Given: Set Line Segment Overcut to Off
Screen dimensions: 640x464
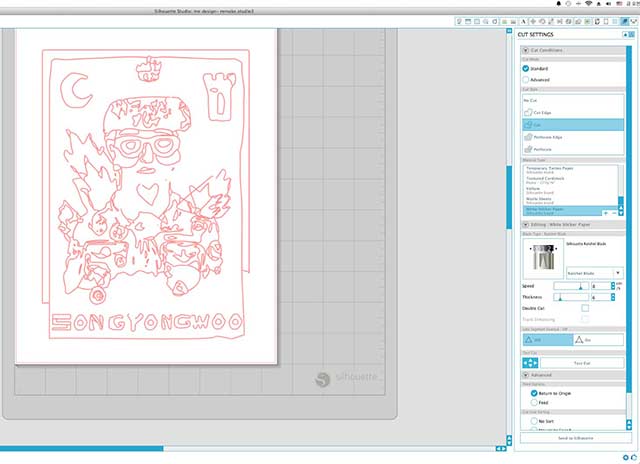Looking at the screenshot, I should 548,340.
